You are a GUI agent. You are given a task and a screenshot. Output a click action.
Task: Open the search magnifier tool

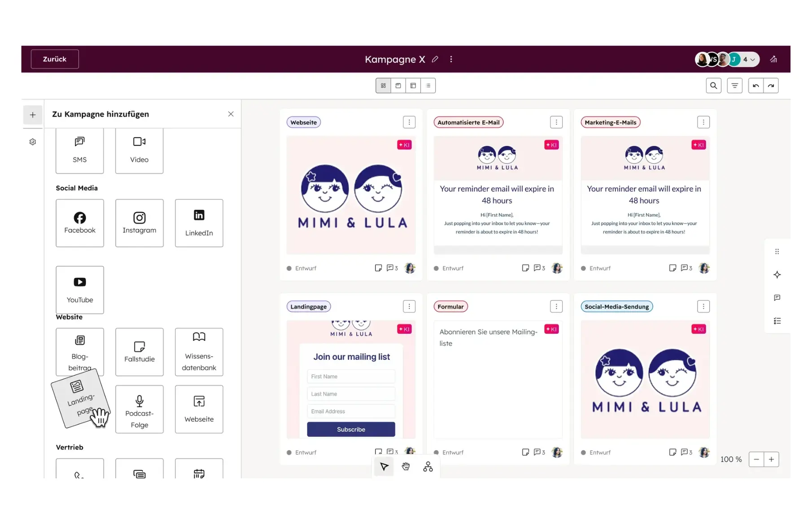[x=713, y=86]
